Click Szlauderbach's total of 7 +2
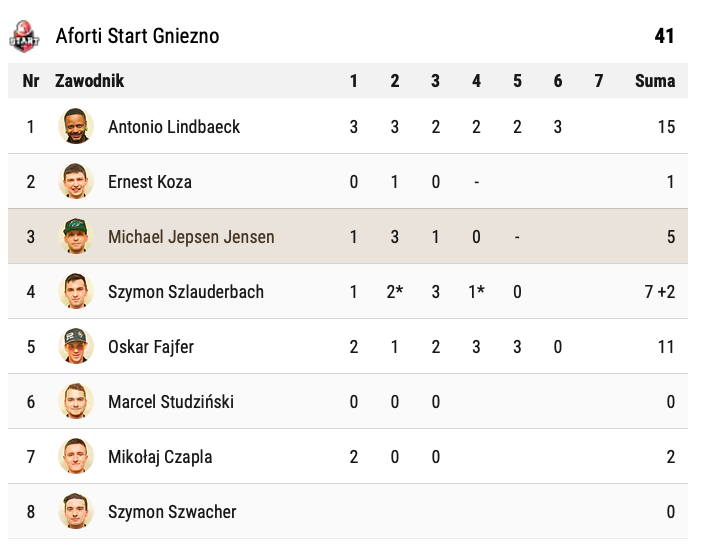This screenshot has width=701, height=556. coord(660,292)
